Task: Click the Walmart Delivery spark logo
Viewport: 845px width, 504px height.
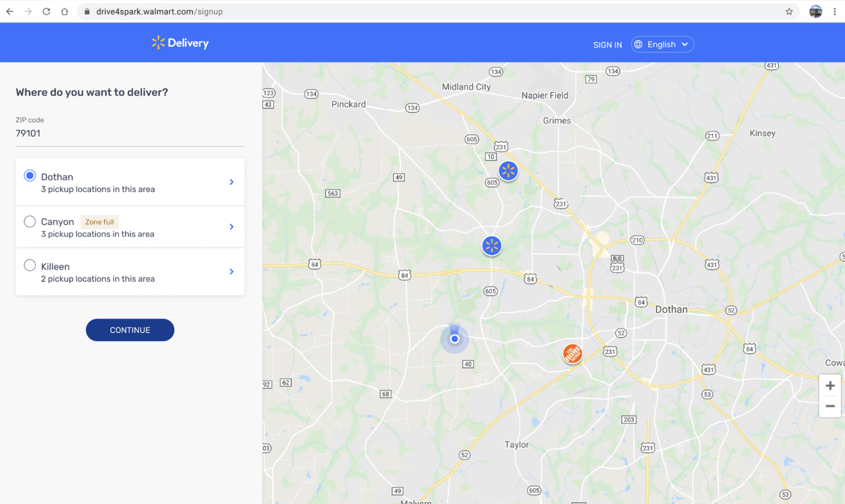Action: [x=158, y=43]
